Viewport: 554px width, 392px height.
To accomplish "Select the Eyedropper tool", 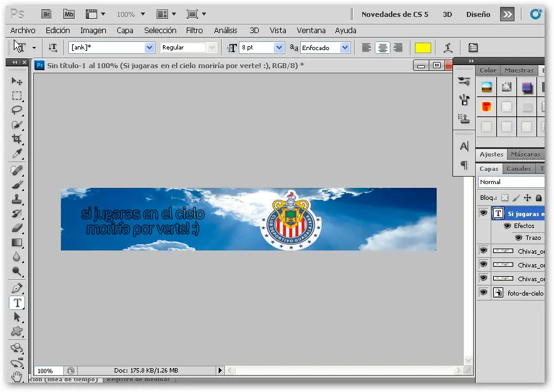I will (x=16, y=153).
